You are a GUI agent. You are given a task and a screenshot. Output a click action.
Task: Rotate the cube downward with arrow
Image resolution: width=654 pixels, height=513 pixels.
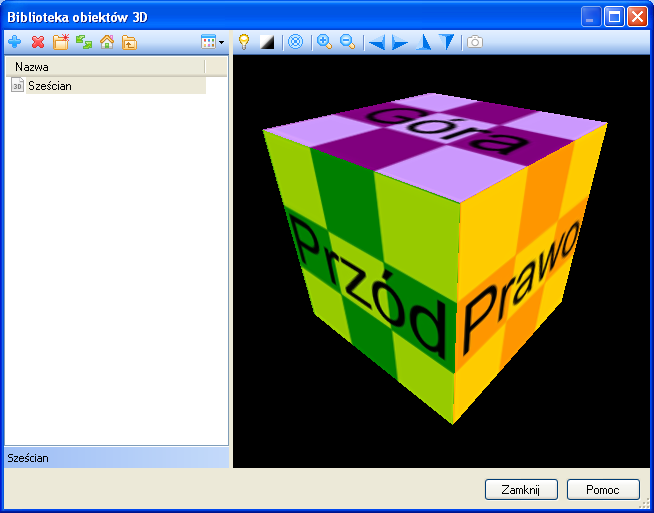pyautogui.click(x=446, y=42)
